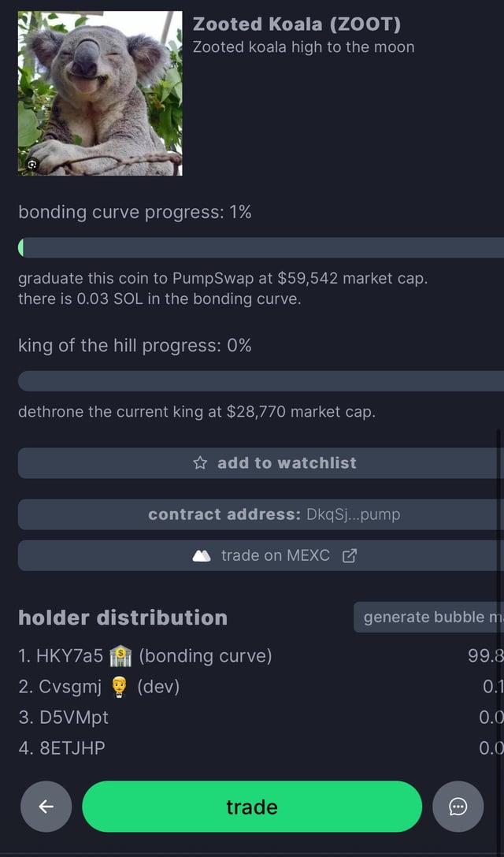This screenshot has width=504, height=857.
Task: Open holder HKY7a5 bonding curve entry
Action: [x=145, y=655]
